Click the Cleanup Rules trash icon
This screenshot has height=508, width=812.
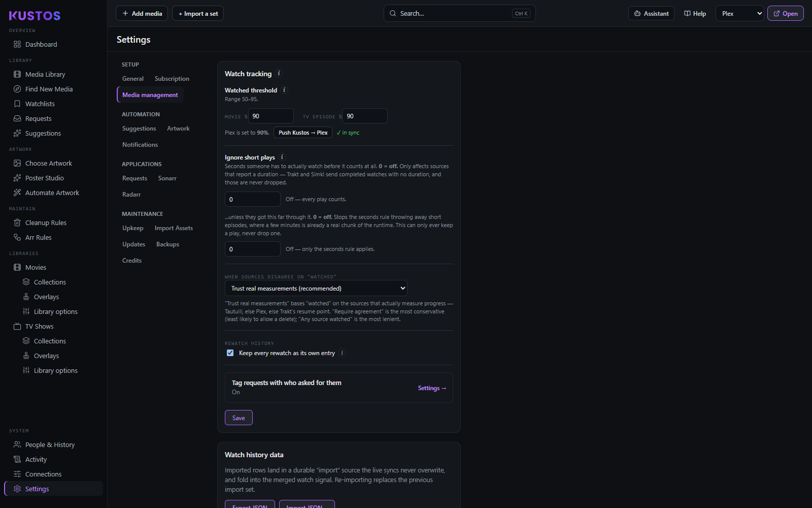click(17, 223)
